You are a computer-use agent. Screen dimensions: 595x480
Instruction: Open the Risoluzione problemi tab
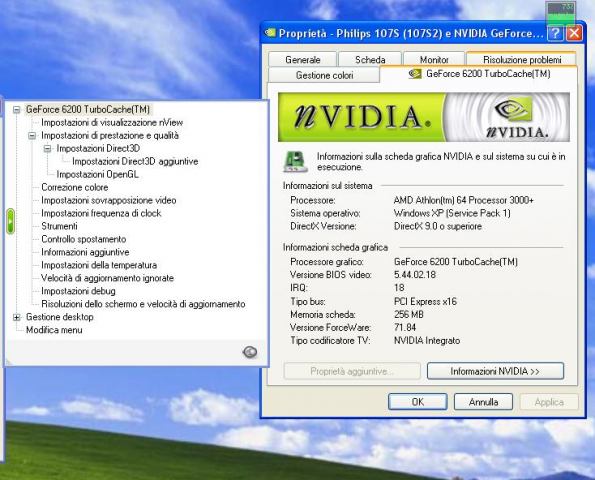tap(522, 60)
